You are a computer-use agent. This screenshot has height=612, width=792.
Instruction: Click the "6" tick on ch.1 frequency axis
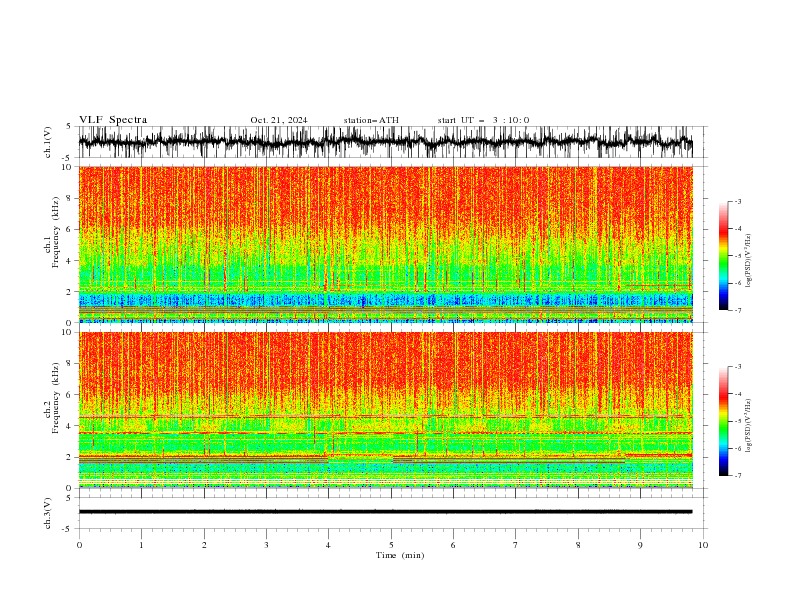point(69,229)
